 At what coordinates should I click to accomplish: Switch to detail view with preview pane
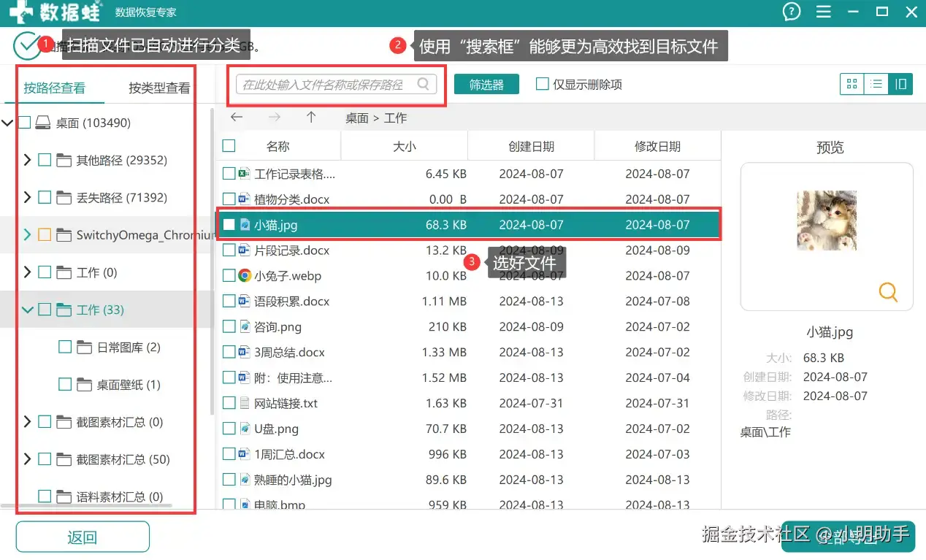click(x=900, y=84)
